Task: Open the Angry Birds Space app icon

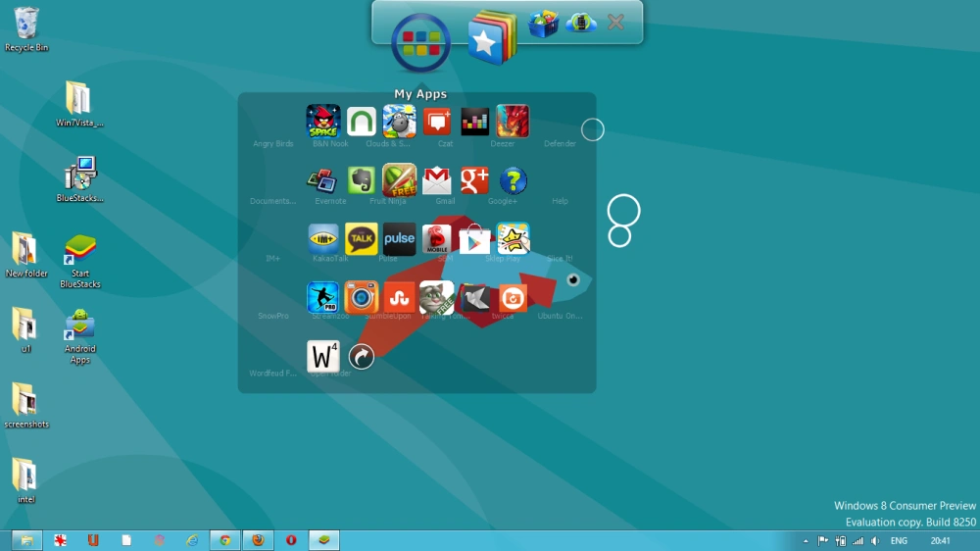Action: 323,121
